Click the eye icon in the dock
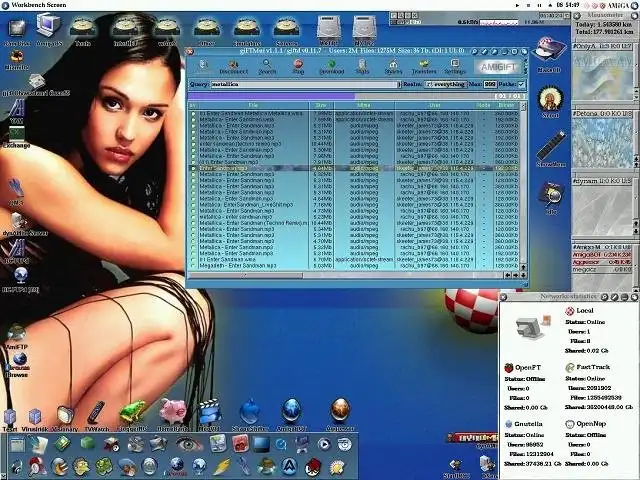The width and height of the screenshot is (640, 480). pyautogui.click(x=189, y=444)
